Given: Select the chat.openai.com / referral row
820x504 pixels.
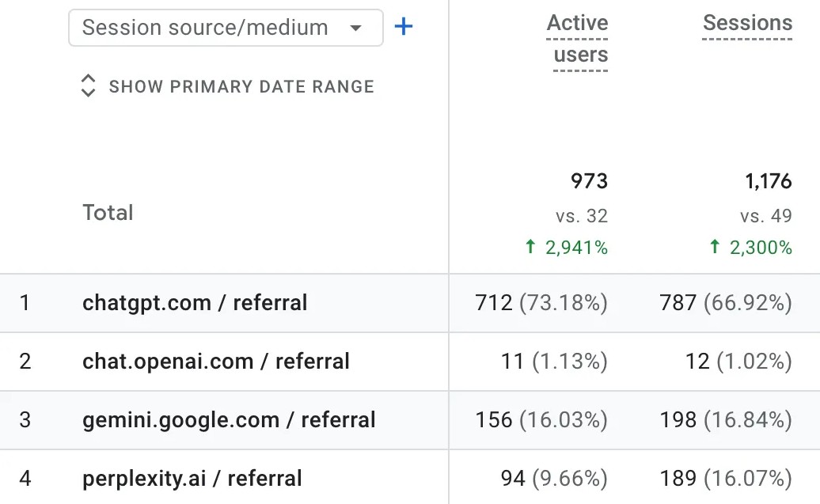Looking at the screenshot, I should [x=216, y=362].
